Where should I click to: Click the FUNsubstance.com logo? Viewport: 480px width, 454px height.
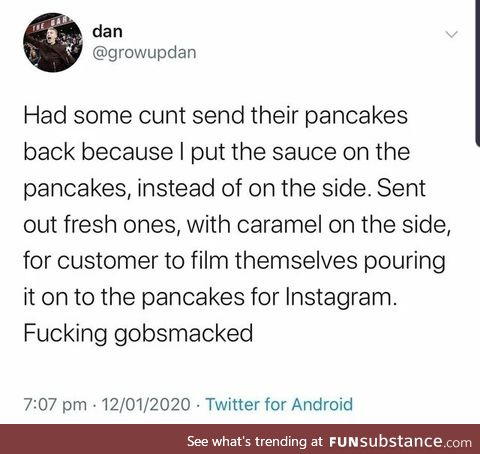(400, 442)
